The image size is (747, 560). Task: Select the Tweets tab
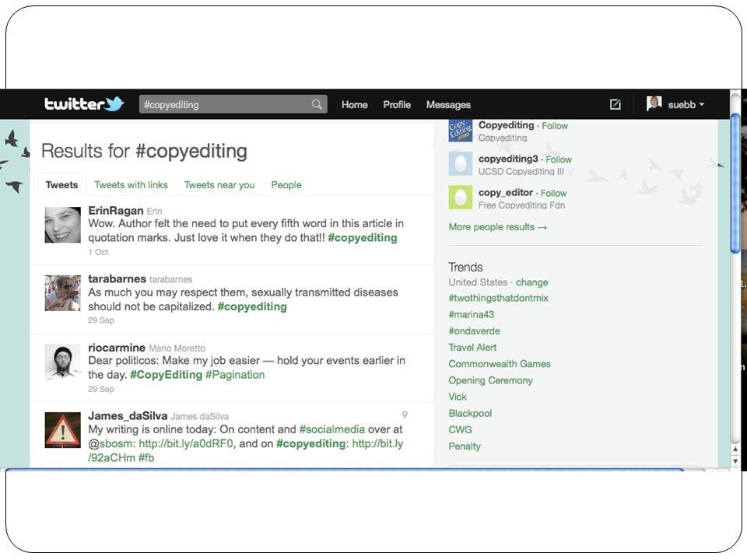(x=62, y=185)
